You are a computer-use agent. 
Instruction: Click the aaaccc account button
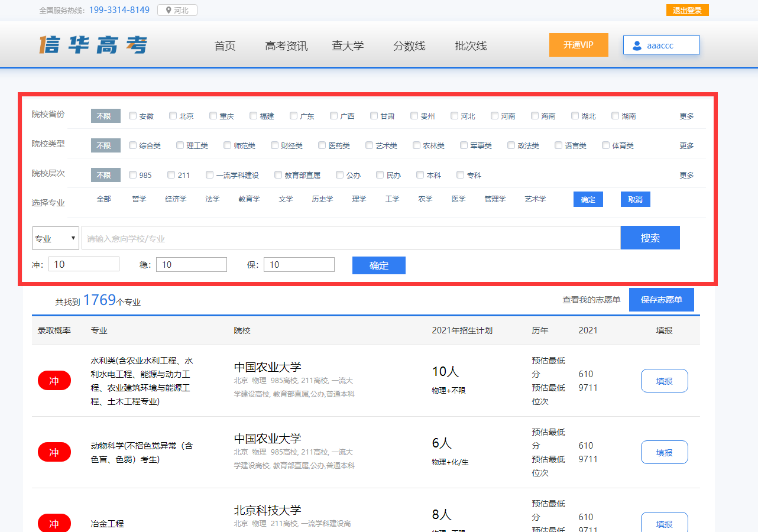[662, 45]
